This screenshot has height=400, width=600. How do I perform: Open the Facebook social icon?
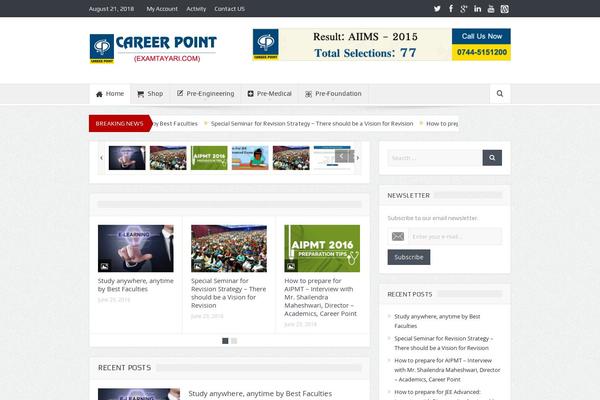tap(451, 9)
